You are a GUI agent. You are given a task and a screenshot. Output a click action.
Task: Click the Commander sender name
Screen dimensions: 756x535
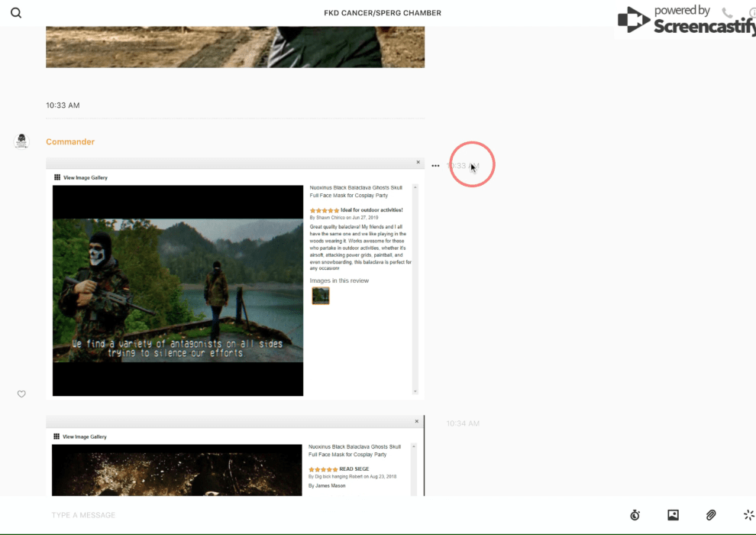[x=70, y=142]
